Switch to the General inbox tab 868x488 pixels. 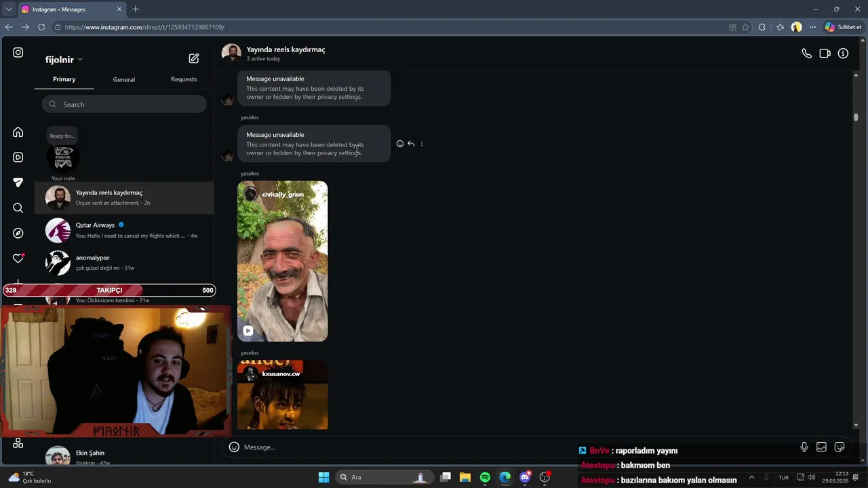coord(124,79)
